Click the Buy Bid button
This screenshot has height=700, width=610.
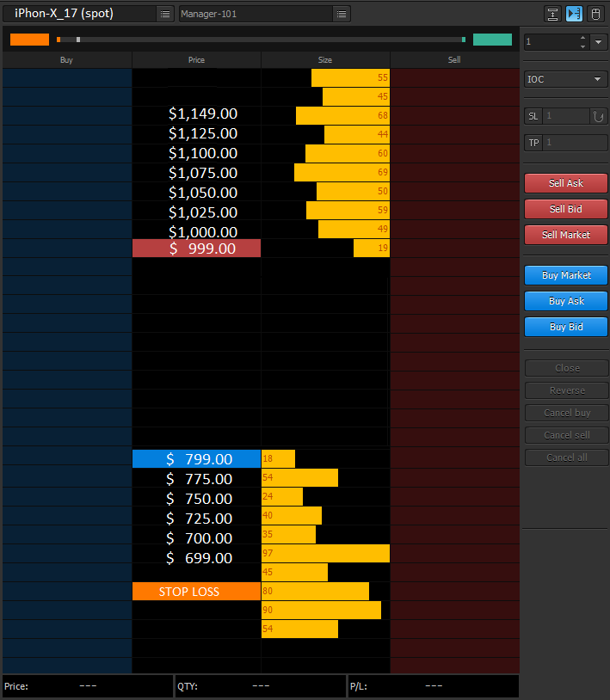coord(566,327)
